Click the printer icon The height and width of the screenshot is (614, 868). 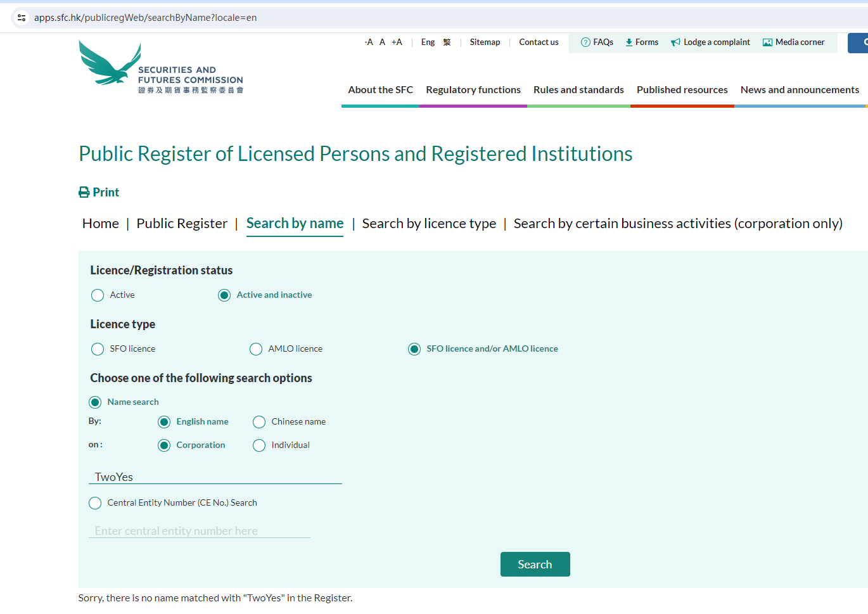point(84,192)
